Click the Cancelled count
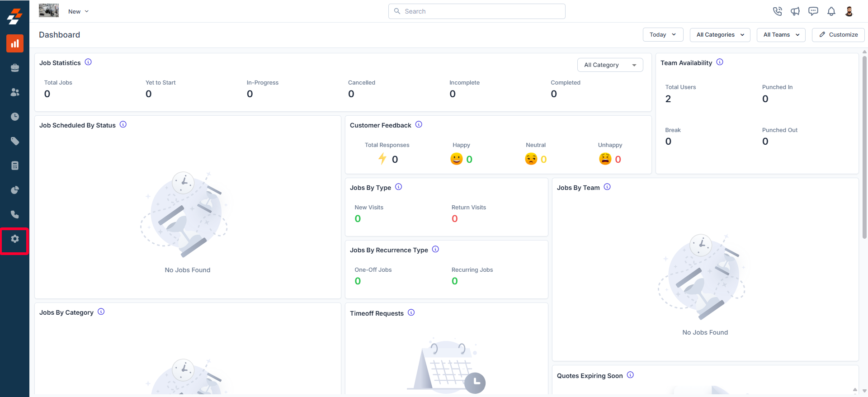868x397 pixels. (351, 94)
